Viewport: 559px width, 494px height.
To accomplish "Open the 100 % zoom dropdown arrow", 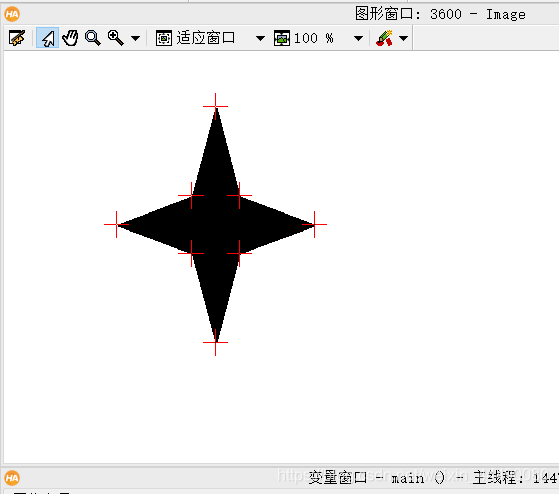I will pyautogui.click(x=358, y=38).
